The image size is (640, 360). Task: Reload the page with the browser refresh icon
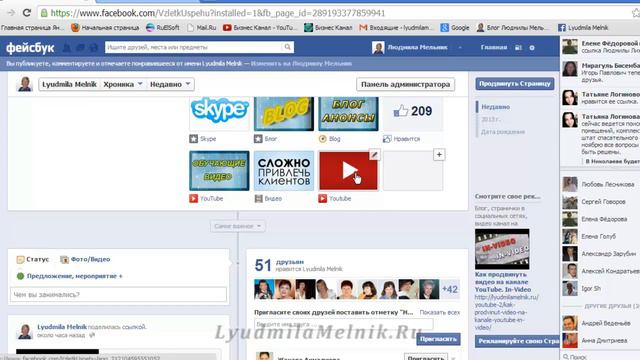click(x=27, y=13)
